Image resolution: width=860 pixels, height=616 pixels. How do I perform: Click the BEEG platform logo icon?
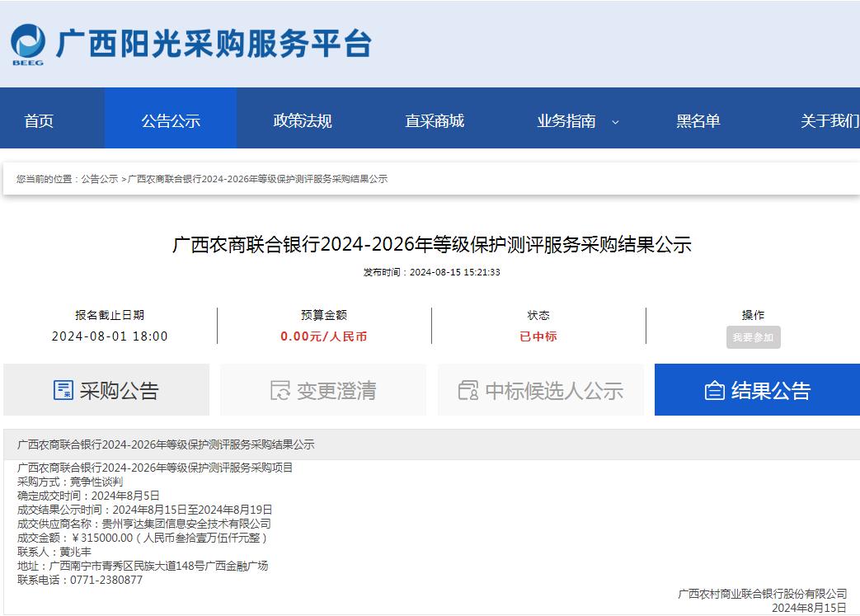coord(28,45)
